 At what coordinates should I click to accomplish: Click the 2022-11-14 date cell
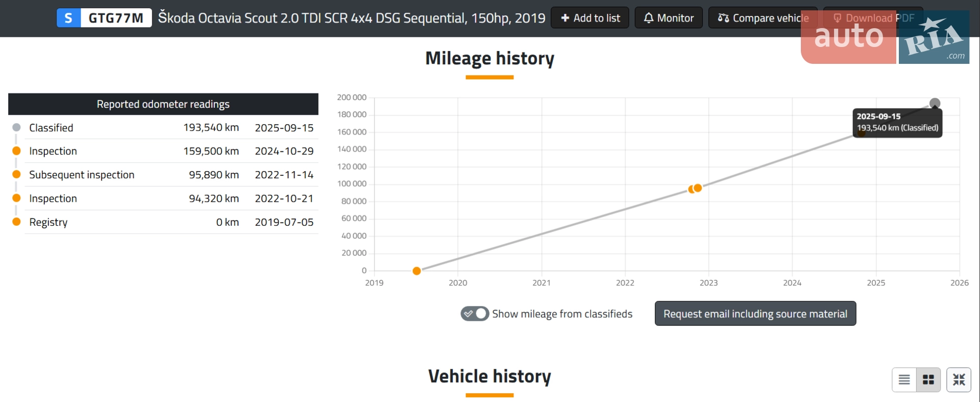pos(284,175)
